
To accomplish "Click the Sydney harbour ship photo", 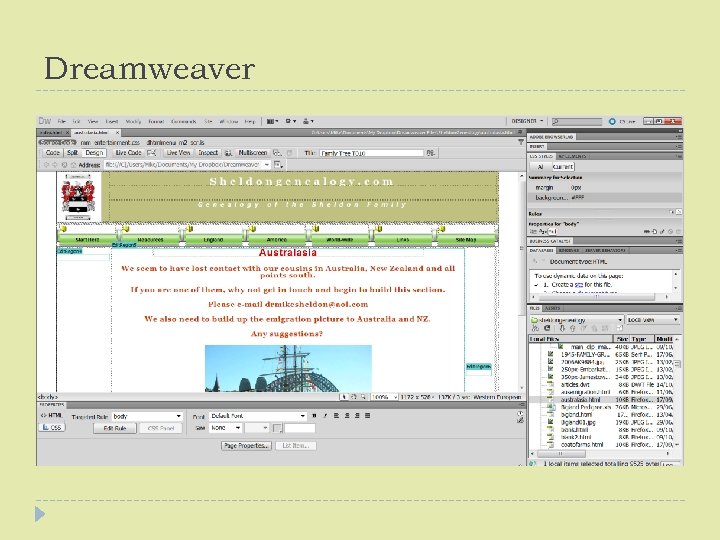I will pyautogui.click(x=288, y=368).
